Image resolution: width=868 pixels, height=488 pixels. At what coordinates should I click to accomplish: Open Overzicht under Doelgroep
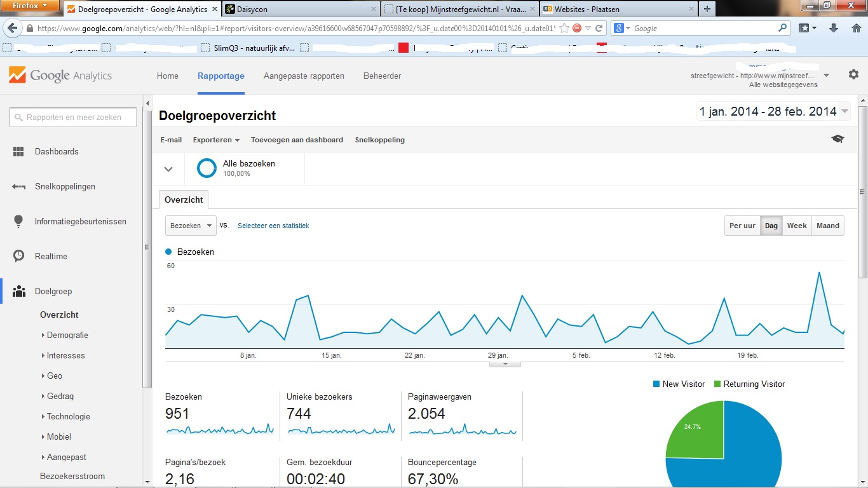pyautogui.click(x=59, y=315)
